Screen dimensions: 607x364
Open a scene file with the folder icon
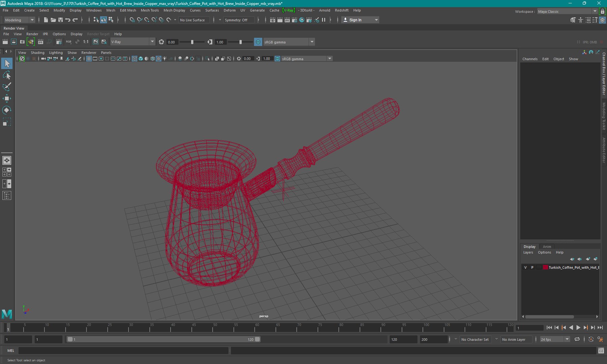[53, 20]
